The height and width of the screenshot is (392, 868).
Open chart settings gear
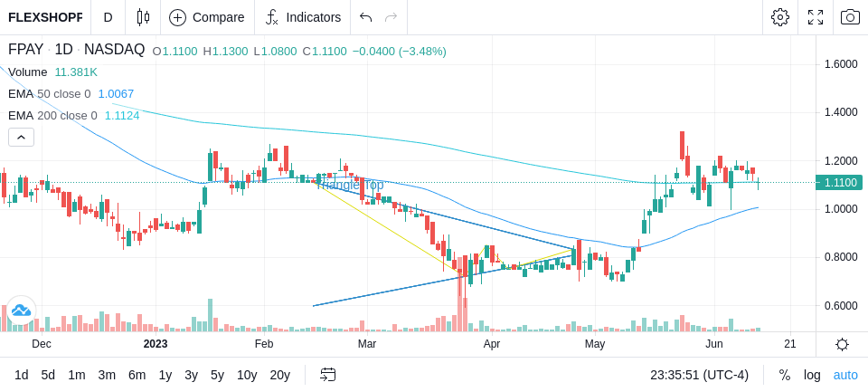780,17
